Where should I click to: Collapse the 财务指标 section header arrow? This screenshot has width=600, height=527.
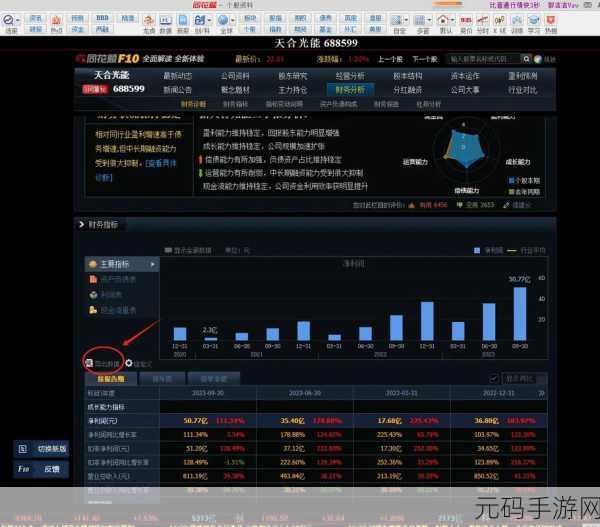81,224
